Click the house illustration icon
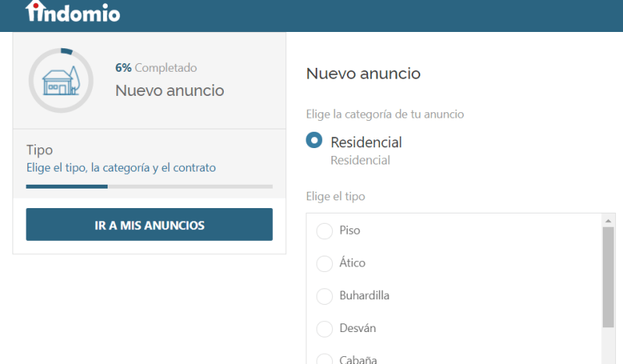The image size is (623, 364). click(60, 81)
